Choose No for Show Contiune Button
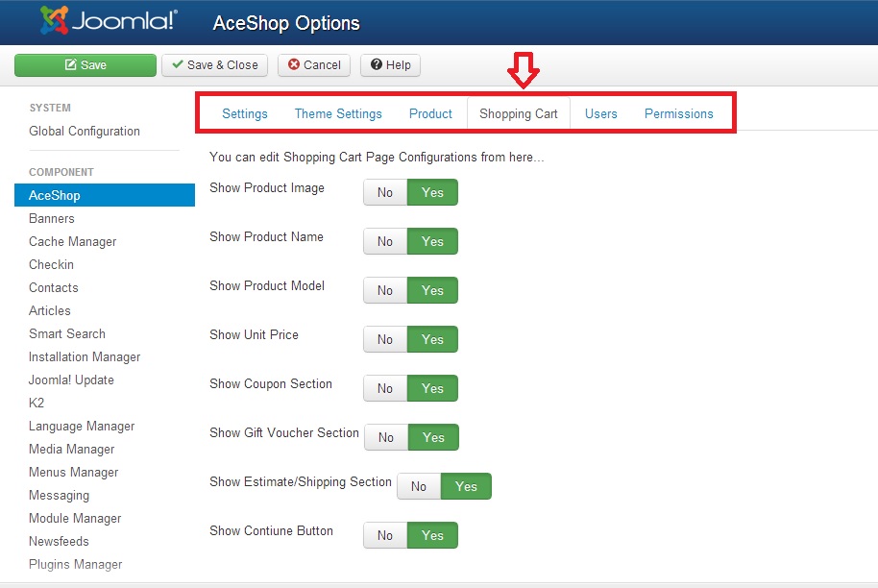Image resolution: width=878 pixels, height=588 pixels. (x=385, y=535)
